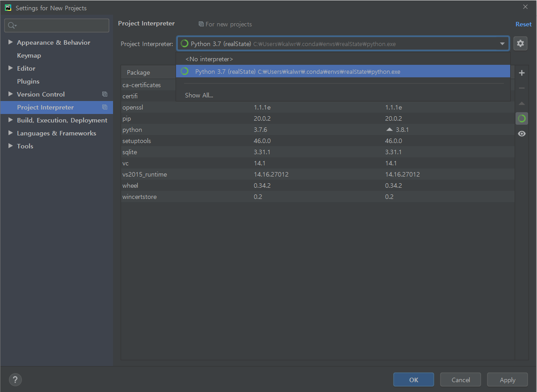537x392 pixels.
Task: Click the upgrade package up-arrow icon
Action: pos(521,103)
